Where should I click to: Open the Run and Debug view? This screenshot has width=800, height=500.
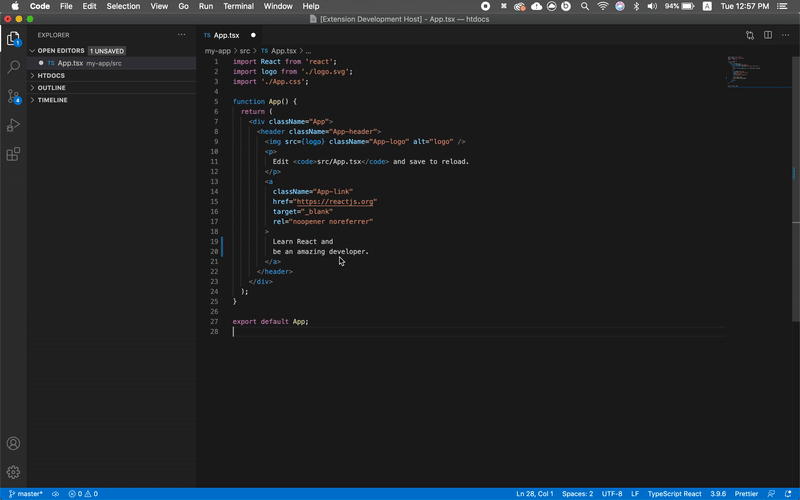click(x=14, y=125)
